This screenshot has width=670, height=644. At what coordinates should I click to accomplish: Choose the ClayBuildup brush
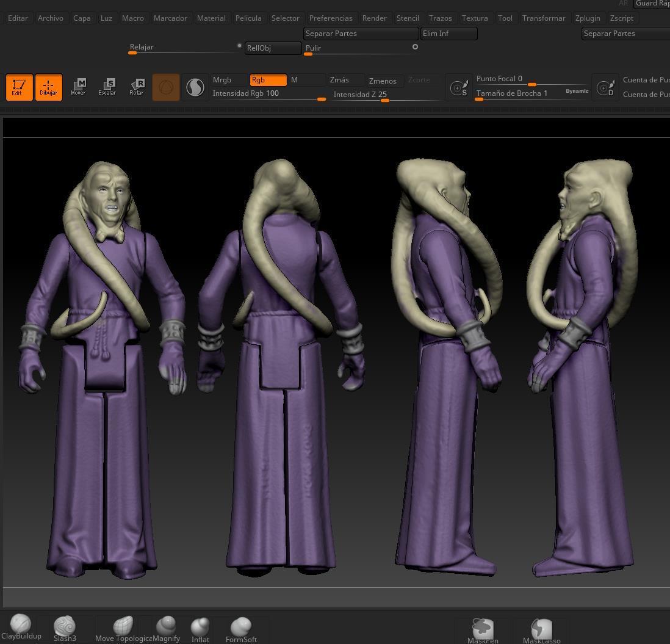click(21, 626)
